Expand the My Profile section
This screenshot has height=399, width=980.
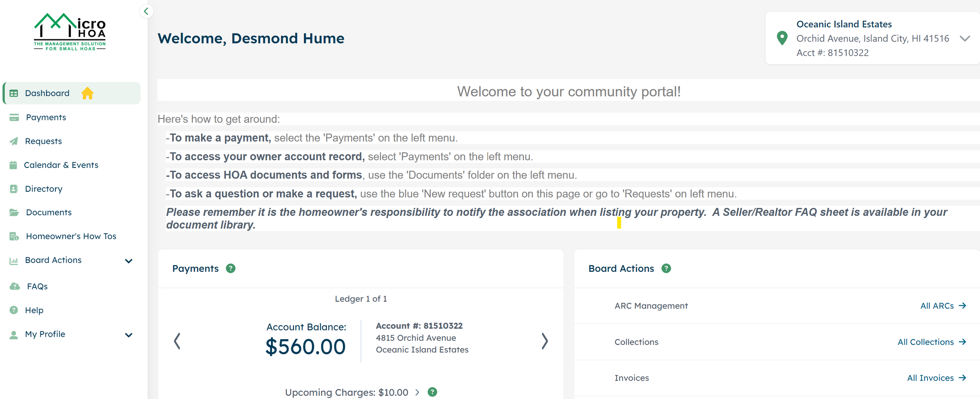[129, 334]
